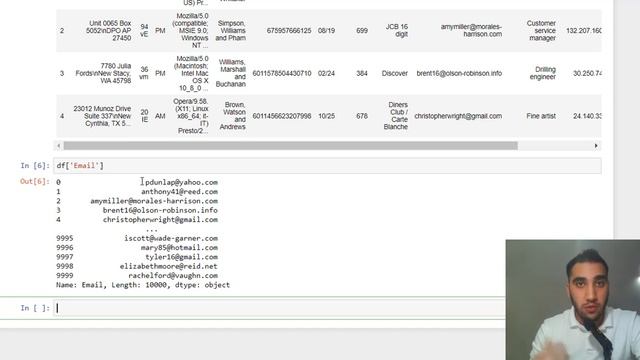Click the horizontal scrollbar thumb under the table
Viewport: 640px width, 360px height.
point(291,146)
